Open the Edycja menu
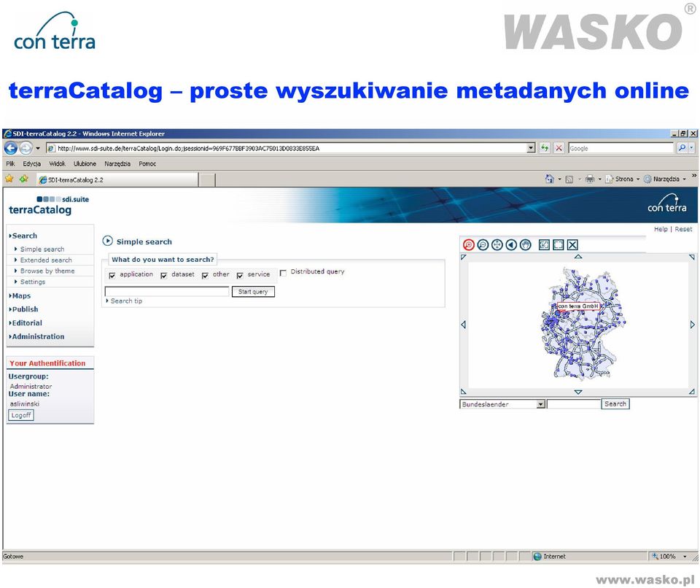The width and height of the screenshot is (700, 588). [31, 163]
